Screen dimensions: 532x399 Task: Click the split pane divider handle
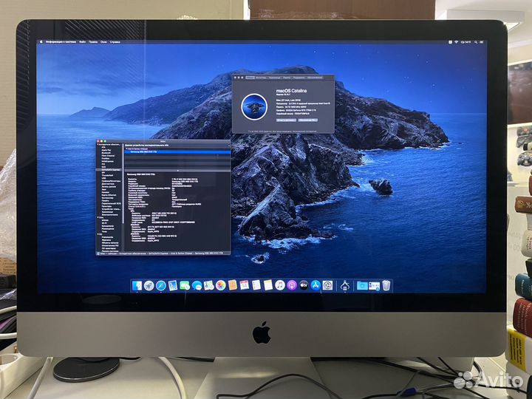pyautogui.click(x=178, y=171)
